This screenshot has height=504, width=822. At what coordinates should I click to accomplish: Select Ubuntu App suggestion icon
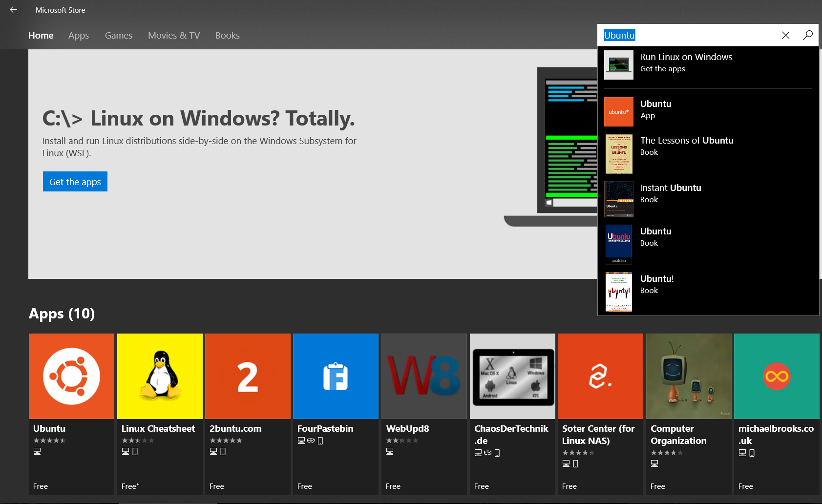[619, 112]
